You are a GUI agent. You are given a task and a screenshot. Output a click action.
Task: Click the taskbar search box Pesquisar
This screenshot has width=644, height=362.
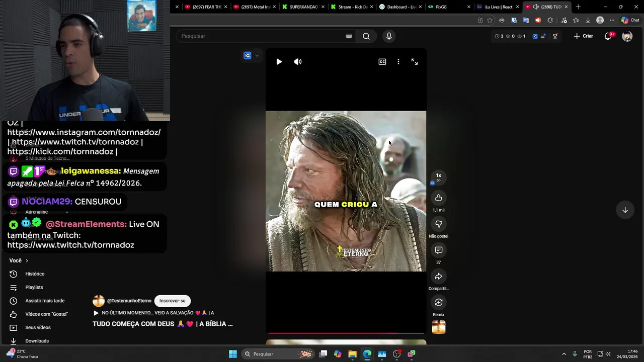tap(277, 354)
